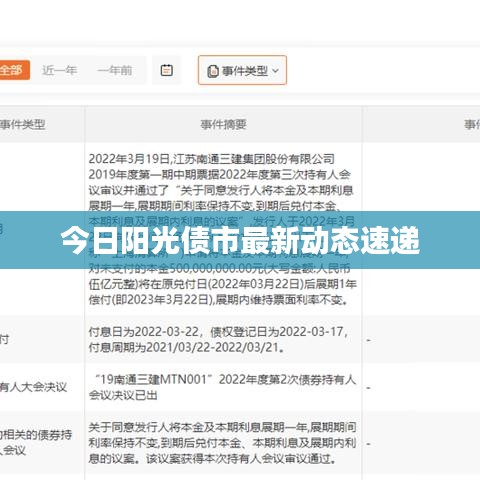Click the 相关的债券持 event type cell
480x480 pixels.
coord(36,442)
